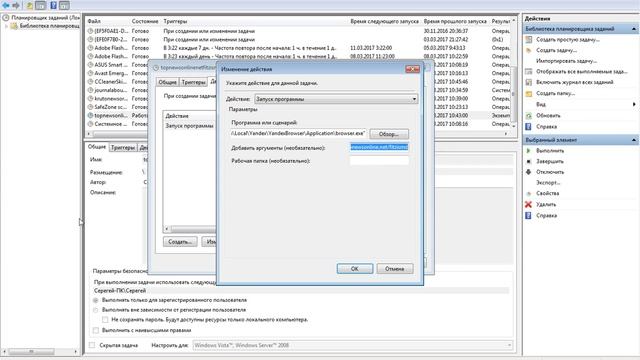Click the task list vertical scrollbar

[513, 73]
